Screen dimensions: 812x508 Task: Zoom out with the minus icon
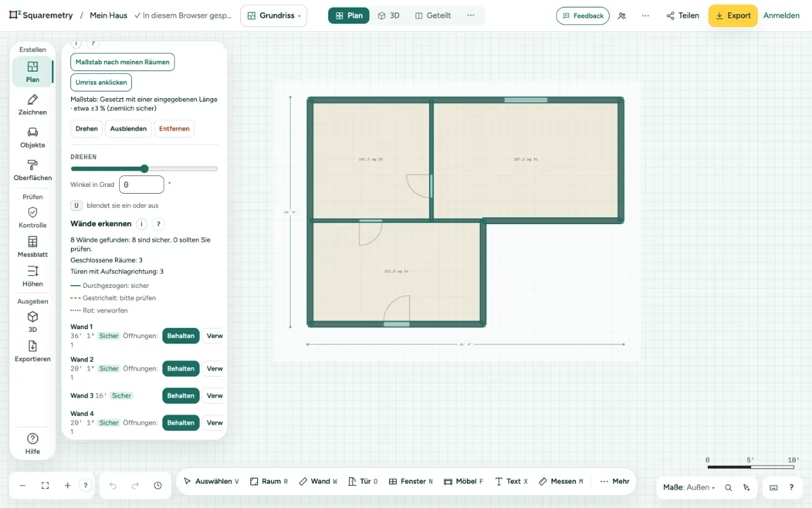[x=22, y=486]
